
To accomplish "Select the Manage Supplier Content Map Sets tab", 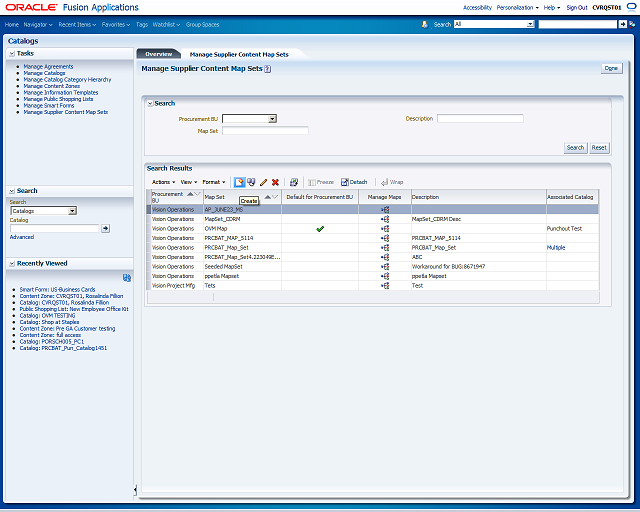I will coord(239,55).
